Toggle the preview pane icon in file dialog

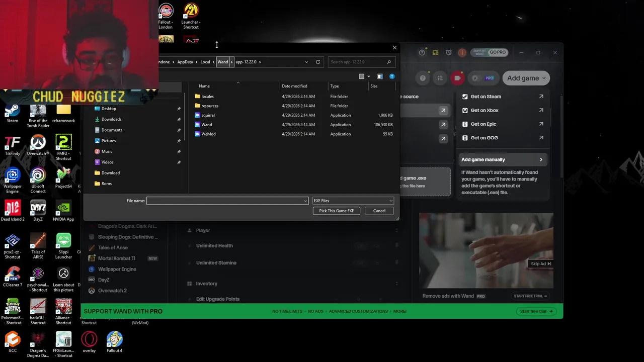[380, 76]
